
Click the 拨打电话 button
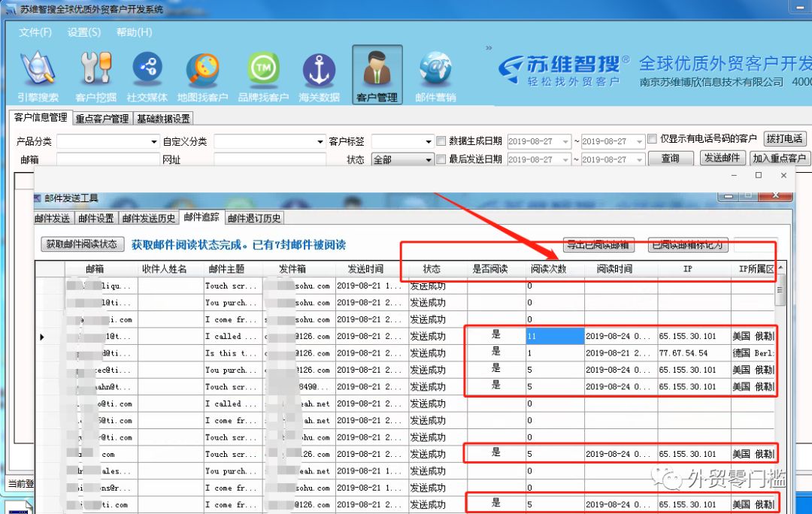784,139
